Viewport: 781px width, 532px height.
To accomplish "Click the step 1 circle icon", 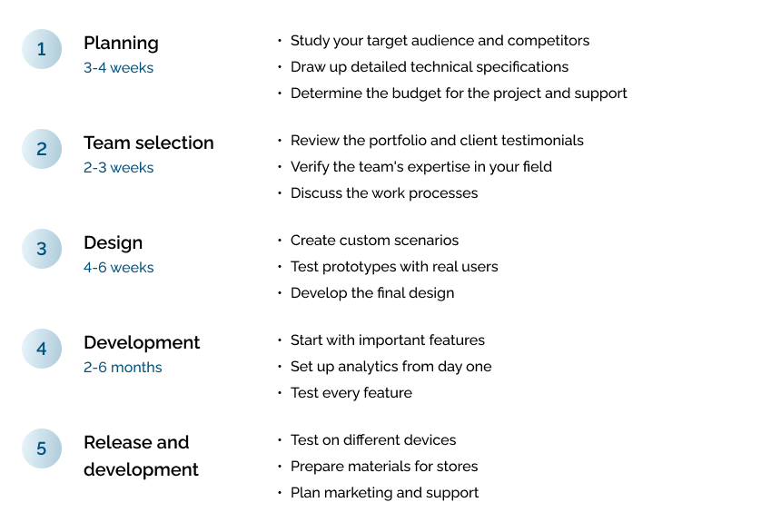I will click(x=42, y=49).
